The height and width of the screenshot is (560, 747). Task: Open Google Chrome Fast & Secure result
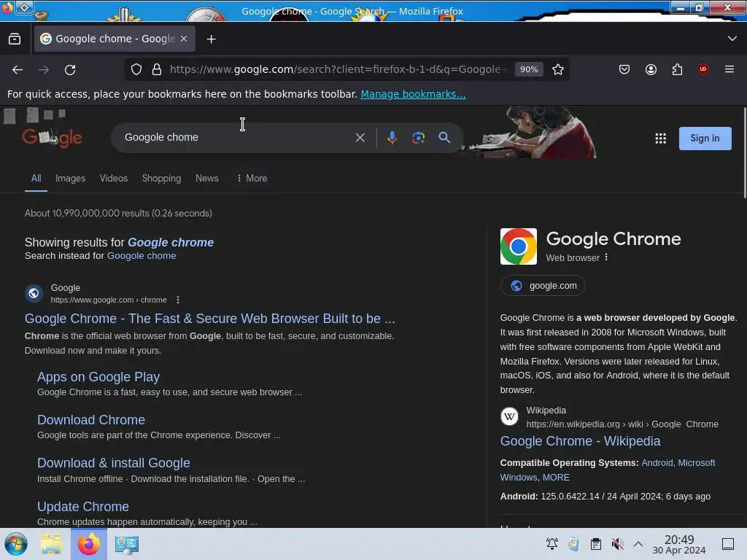pos(209,319)
